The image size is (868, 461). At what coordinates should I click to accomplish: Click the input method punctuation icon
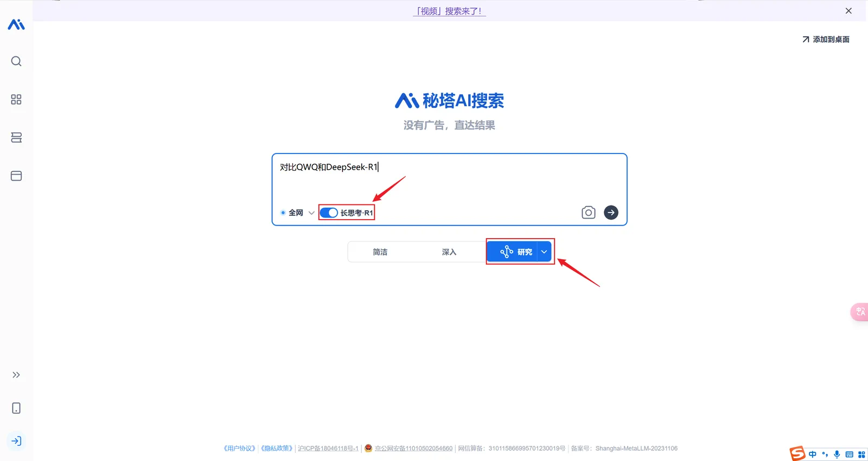[x=825, y=454]
